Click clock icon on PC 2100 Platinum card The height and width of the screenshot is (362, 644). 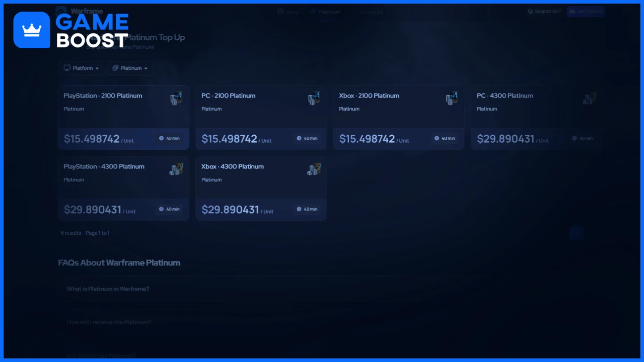pyautogui.click(x=299, y=139)
